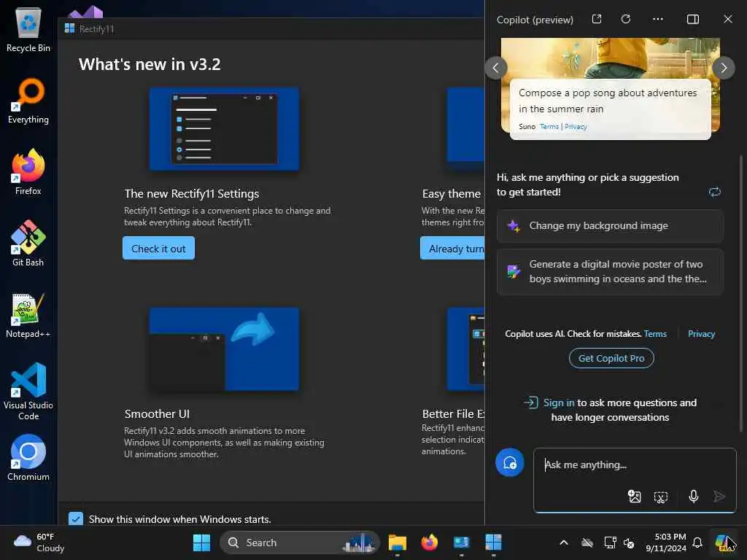Image resolution: width=747 pixels, height=560 pixels.
Task: Open Suno Privacy link on card
Action: pos(576,127)
